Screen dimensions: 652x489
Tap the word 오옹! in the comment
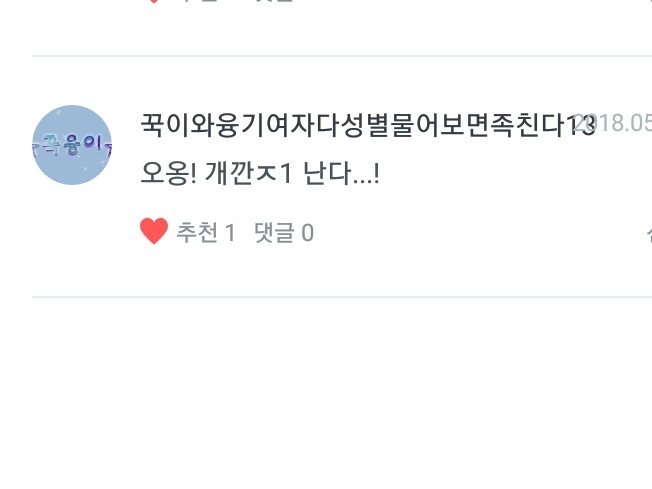pyautogui.click(x=169, y=173)
